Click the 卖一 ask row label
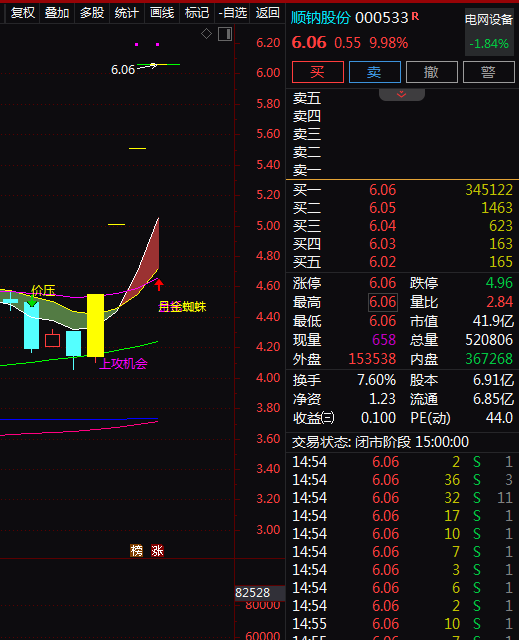This screenshot has height=640, width=519. tap(307, 170)
